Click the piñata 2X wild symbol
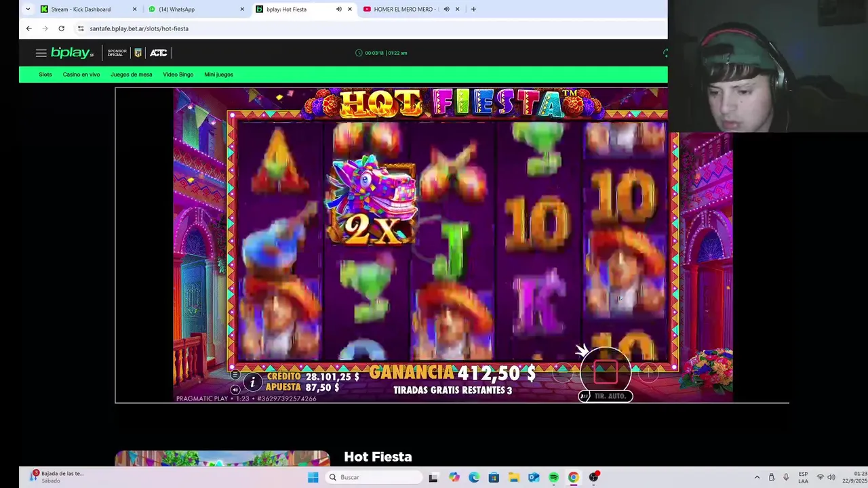Viewport: 868px width, 488px height. [x=371, y=201]
